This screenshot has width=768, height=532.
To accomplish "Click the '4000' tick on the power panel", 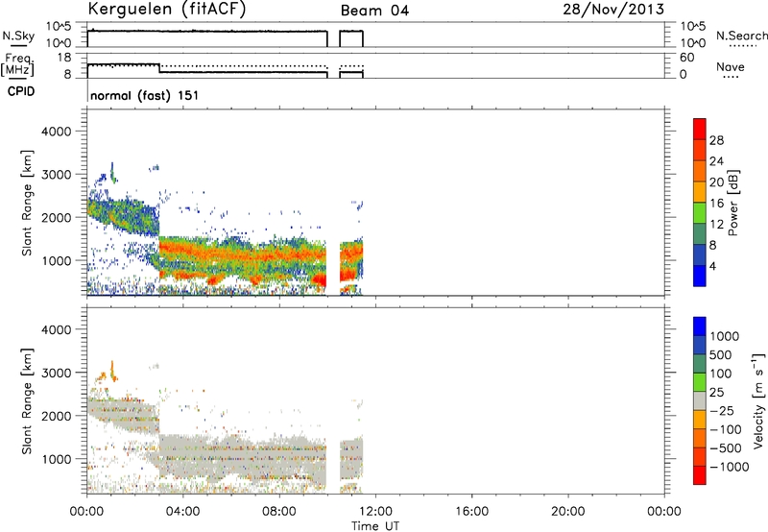I will coord(57,132).
